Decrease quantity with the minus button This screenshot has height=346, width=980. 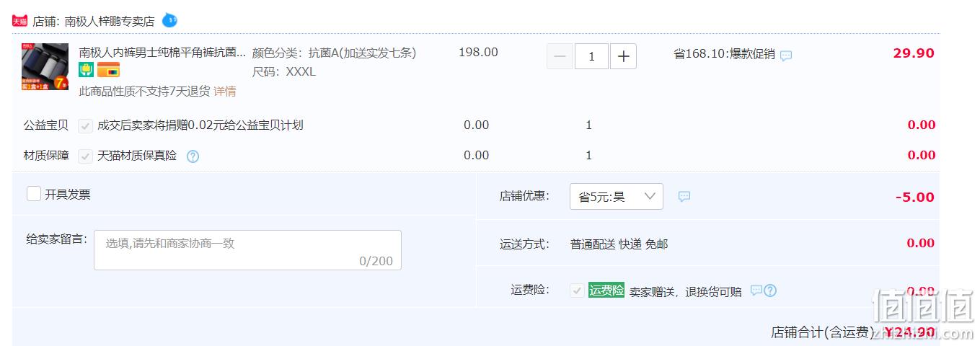[x=560, y=56]
